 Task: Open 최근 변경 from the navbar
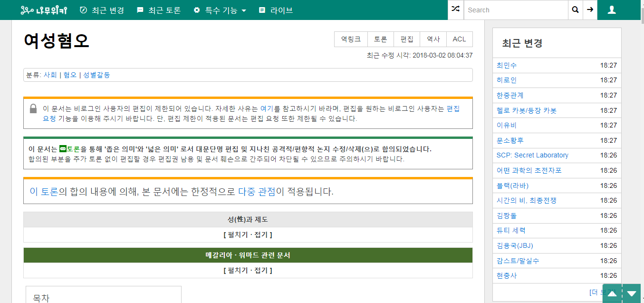point(102,10)
